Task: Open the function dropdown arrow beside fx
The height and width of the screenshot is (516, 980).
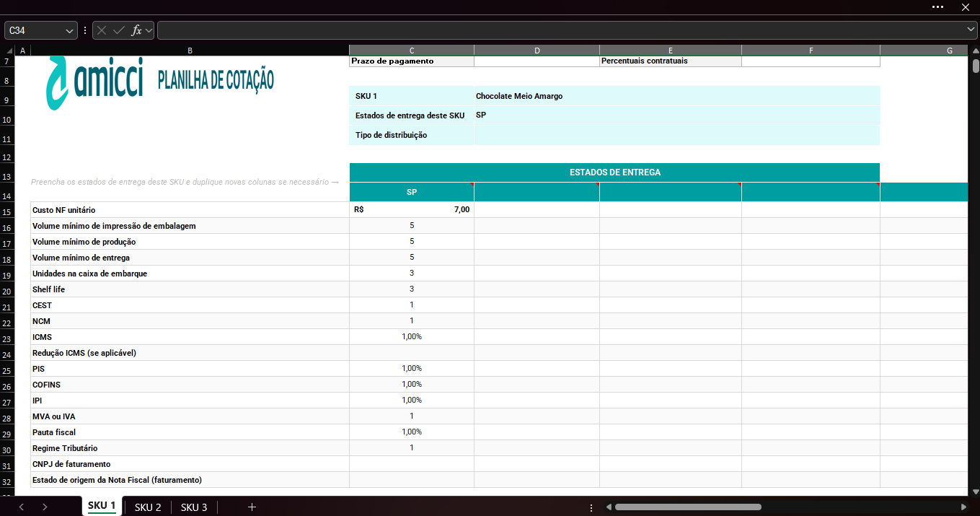Action: (149, 30)
